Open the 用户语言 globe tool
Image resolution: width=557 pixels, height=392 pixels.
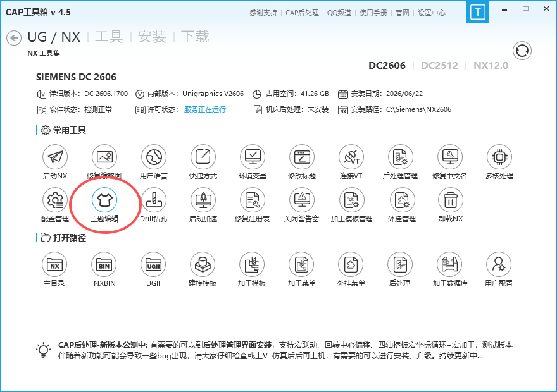pos(154,157)
